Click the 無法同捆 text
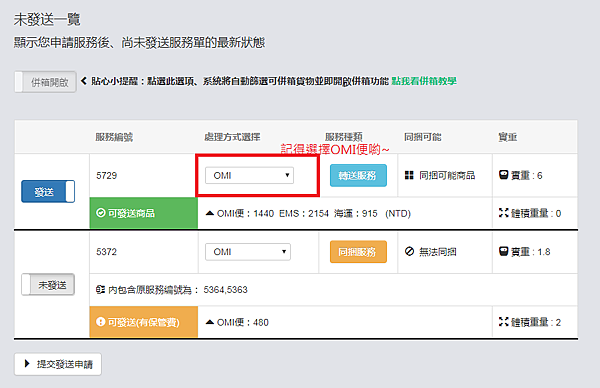 pyautogui.click(x=437, y=252)
